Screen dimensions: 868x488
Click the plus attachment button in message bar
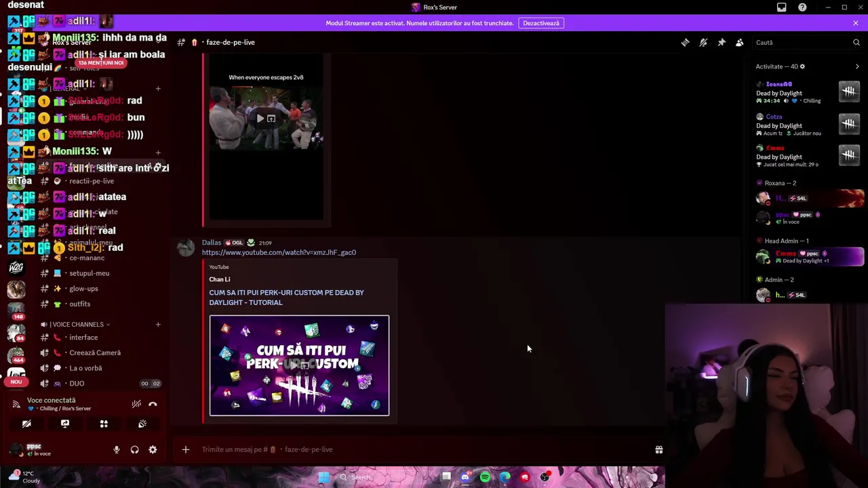tap(185, 449)
